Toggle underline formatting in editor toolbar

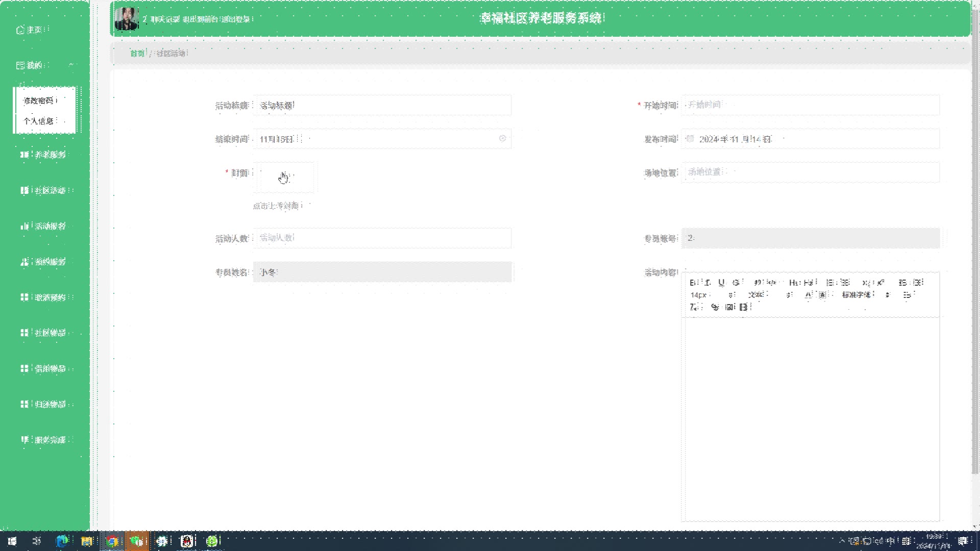[721, 283]
